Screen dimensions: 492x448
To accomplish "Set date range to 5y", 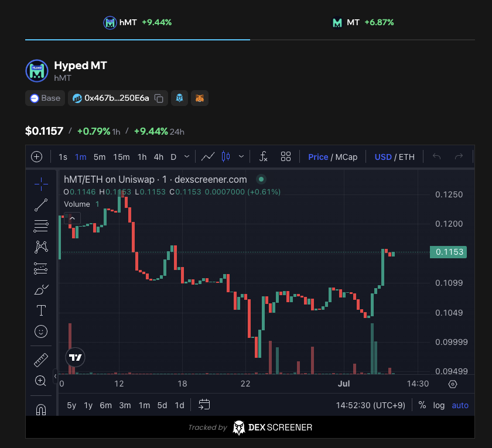I will tap(71, 405).
